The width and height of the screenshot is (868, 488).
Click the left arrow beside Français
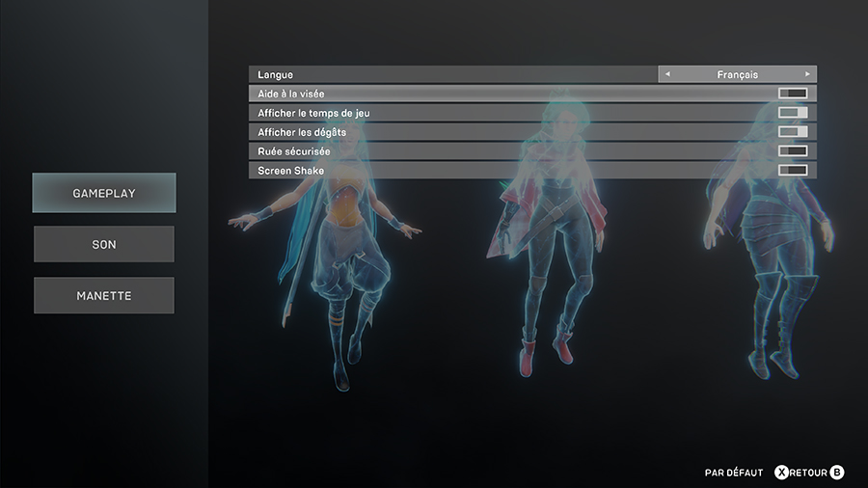(667, 74)
